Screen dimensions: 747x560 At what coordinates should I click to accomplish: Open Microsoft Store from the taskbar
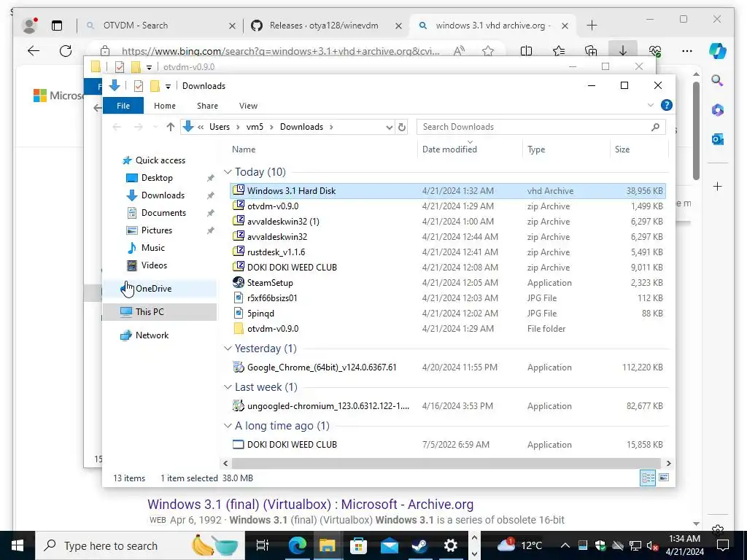[x=358, y=545]
